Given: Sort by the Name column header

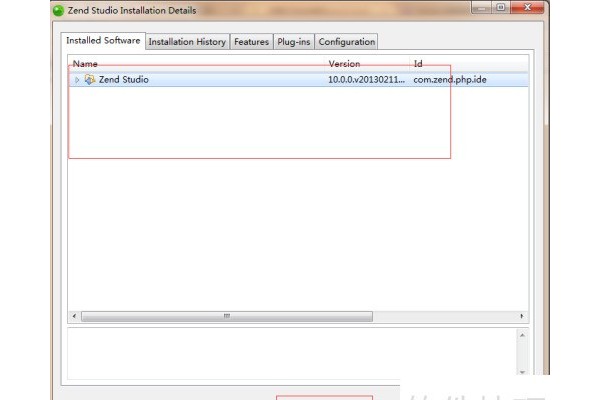Looking at the screenshot, I should (197, 64).
